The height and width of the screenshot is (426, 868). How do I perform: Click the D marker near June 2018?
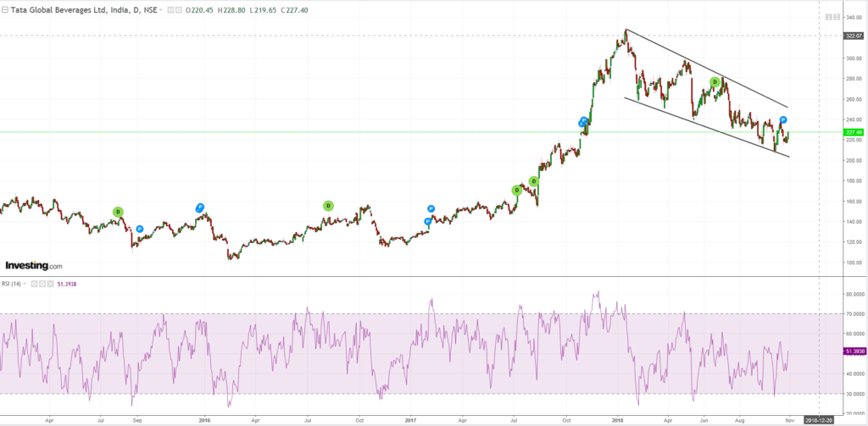[x=715, y=82]
